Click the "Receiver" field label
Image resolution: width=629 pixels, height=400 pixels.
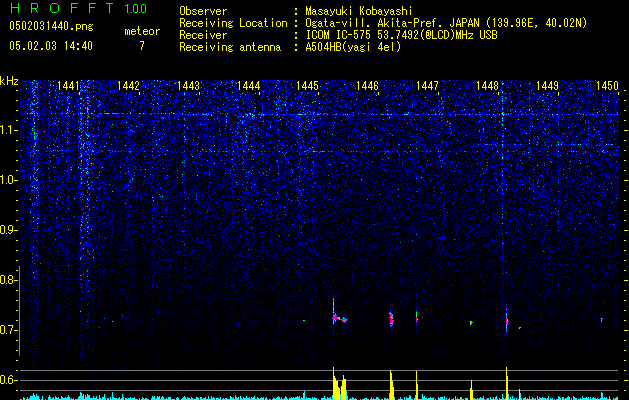tap(203, 35)
